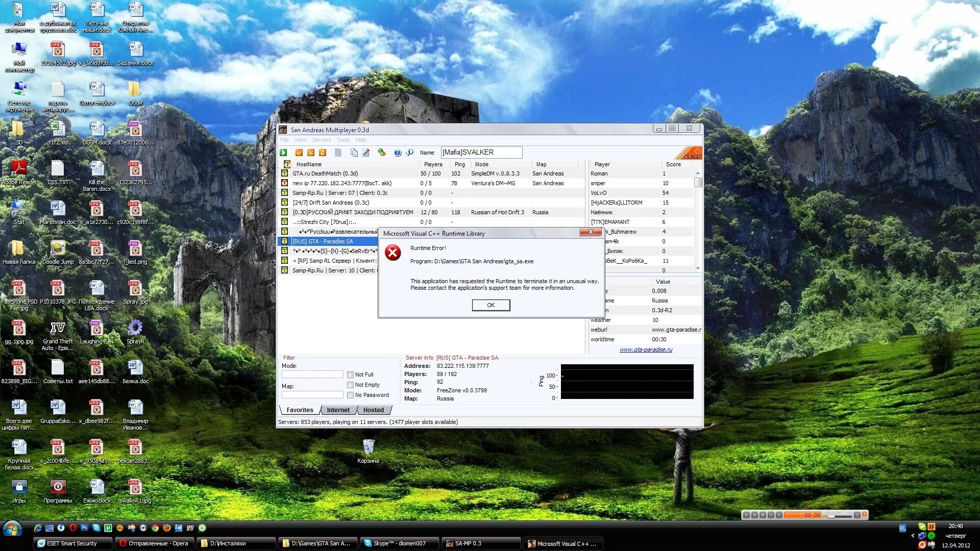Launch Chrome from quick launch bar
980x551 pixels.
click(155, 528)
